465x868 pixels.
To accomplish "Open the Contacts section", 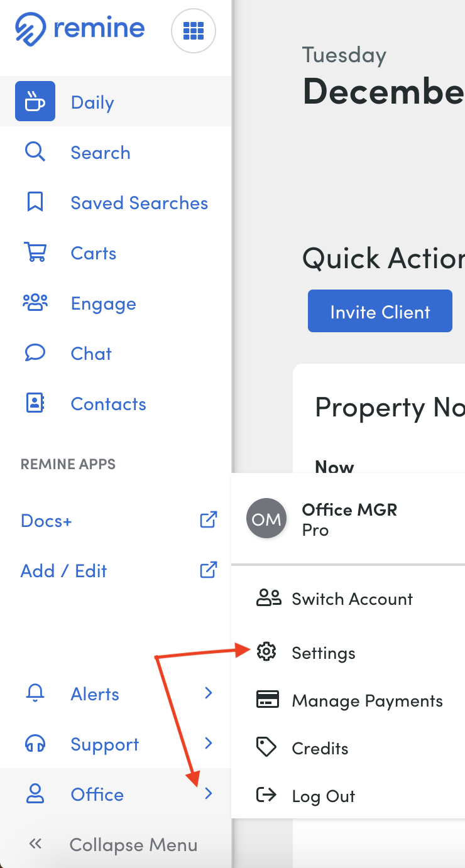I will pyautogui.click(x=116, y=403).
